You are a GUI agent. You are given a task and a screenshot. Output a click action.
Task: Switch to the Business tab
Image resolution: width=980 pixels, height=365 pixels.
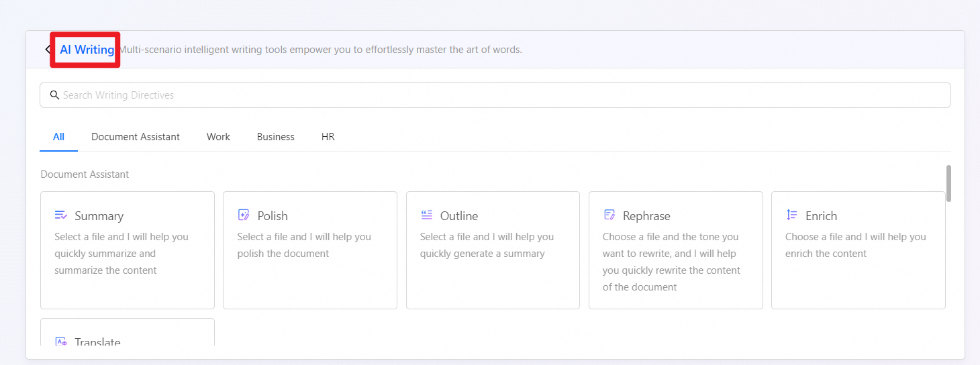click(275, 137)
